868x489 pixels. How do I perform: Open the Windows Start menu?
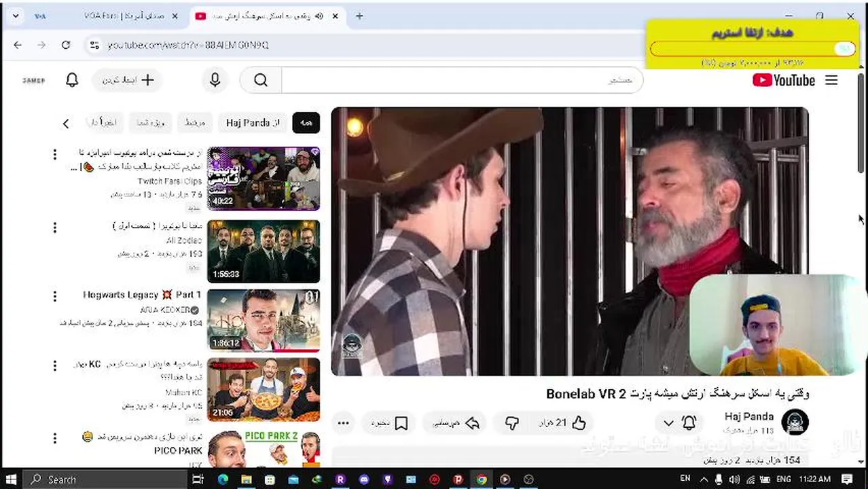[x=13, y=479]
